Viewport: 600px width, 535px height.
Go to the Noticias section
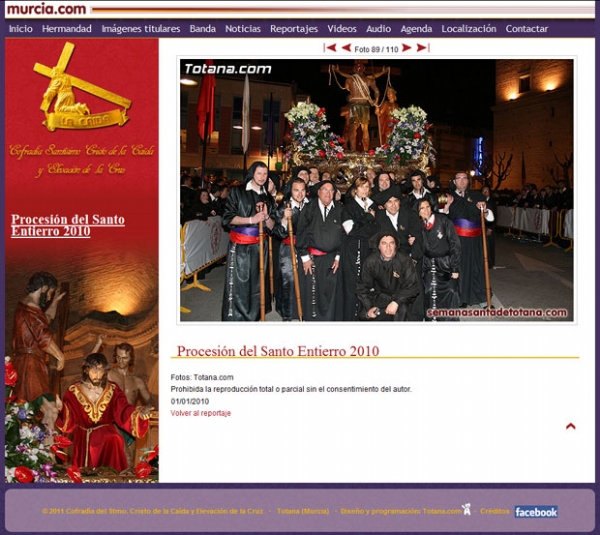(x=243, y=29)
